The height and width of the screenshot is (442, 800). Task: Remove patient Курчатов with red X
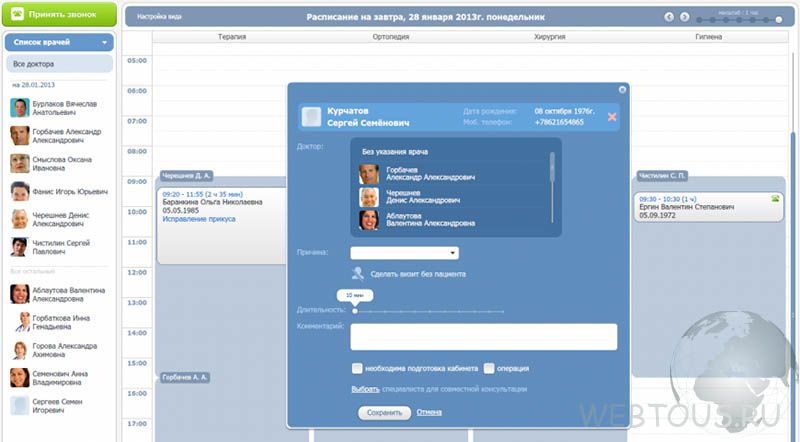click(612, 117)
